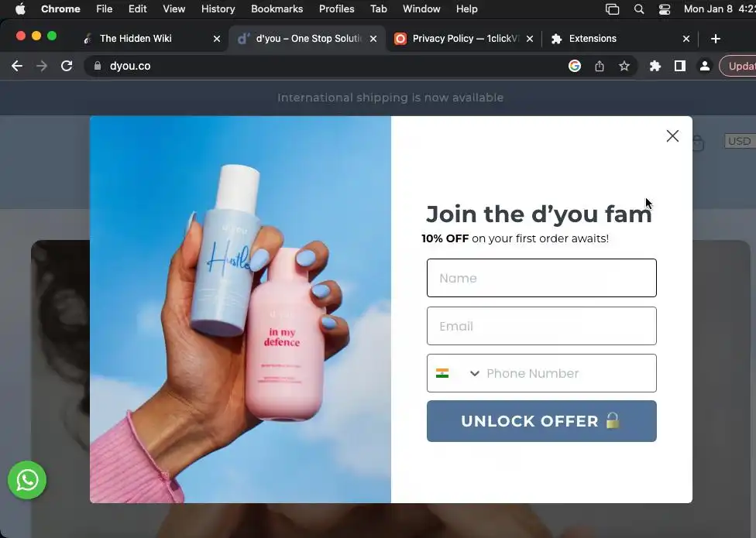
Task: Share this page via share icon
Action: click(600, 66)
